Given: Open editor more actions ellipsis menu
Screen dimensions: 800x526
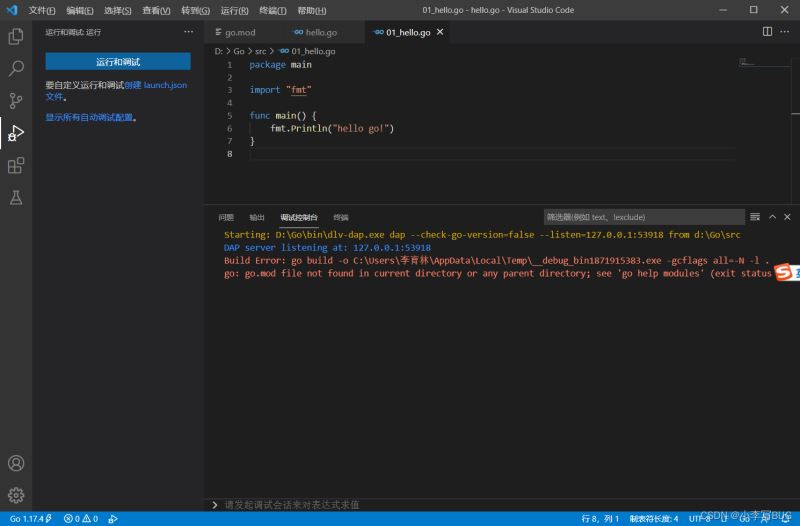Looking at the screenshot, I should tap(785, 32).
